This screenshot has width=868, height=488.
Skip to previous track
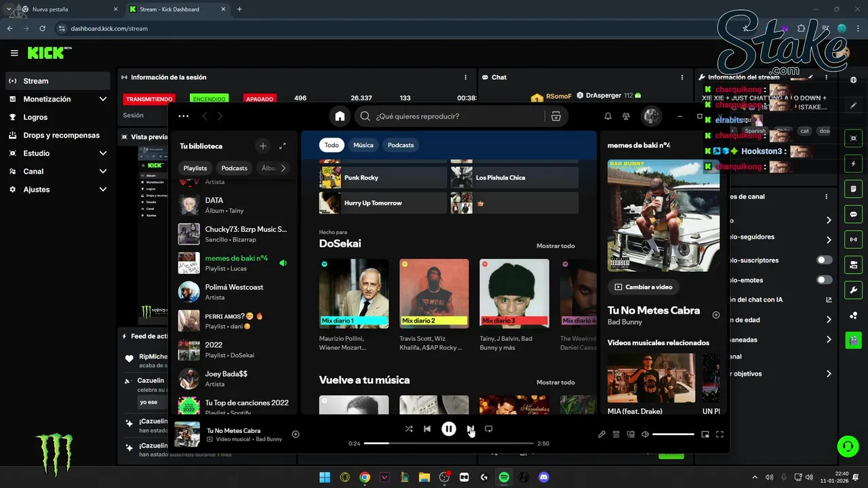pos(427,429)
